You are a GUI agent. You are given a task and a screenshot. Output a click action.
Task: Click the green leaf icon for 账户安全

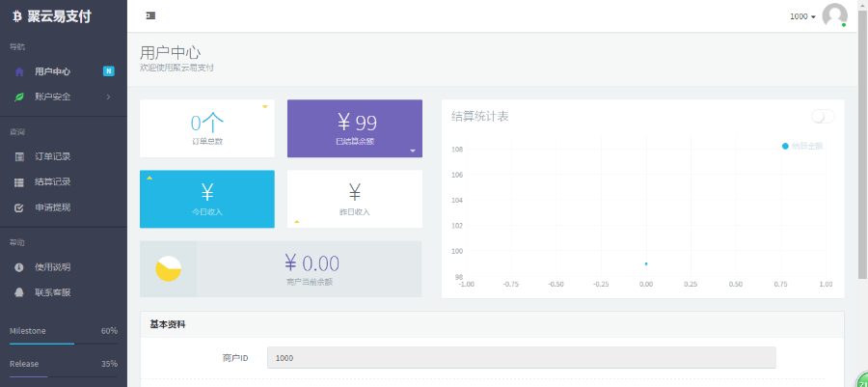coord(19,97)
